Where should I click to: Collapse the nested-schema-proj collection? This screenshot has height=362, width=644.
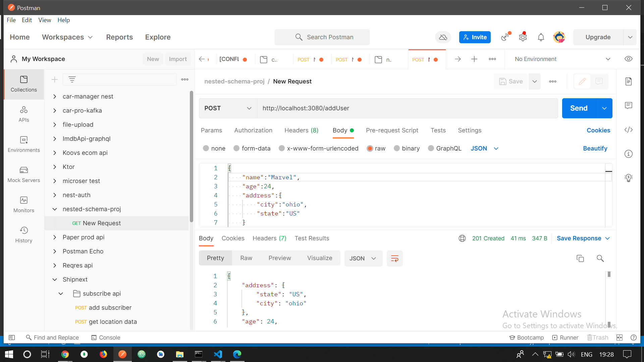click(x=55, y=209)
